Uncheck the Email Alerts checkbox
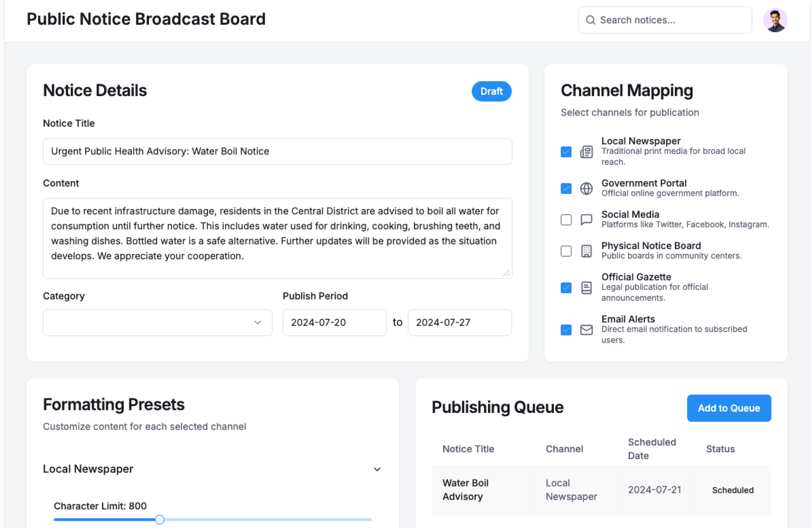This screenshot has width=812, height=528. tap(566, 330)
